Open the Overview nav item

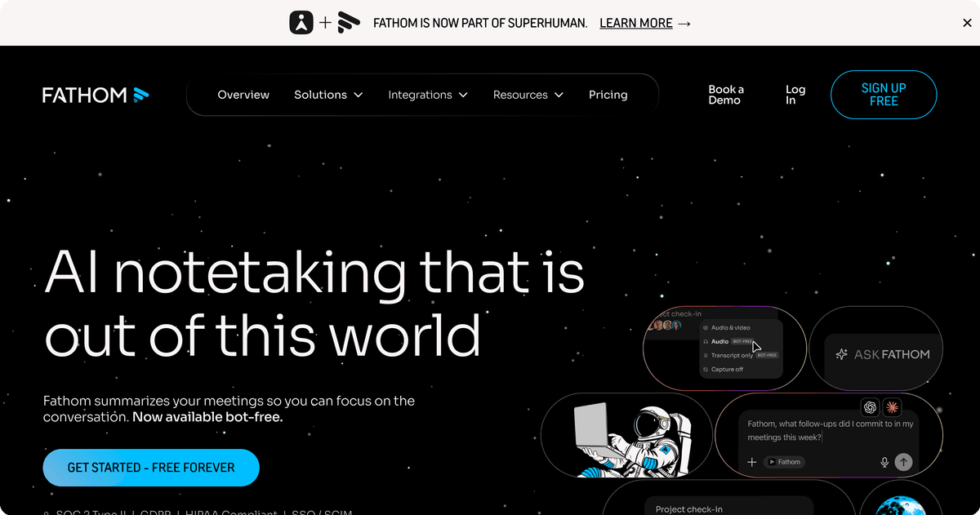(243, 95)
